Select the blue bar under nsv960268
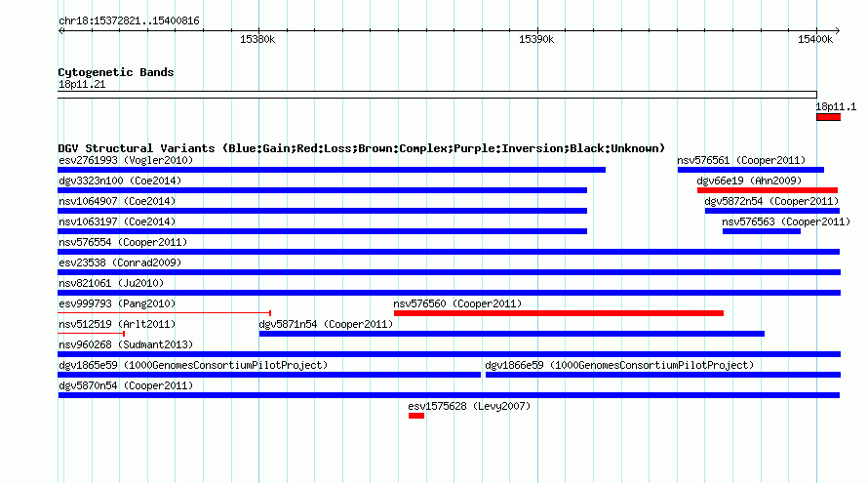The image size is (868, 483). pos(449,354)
